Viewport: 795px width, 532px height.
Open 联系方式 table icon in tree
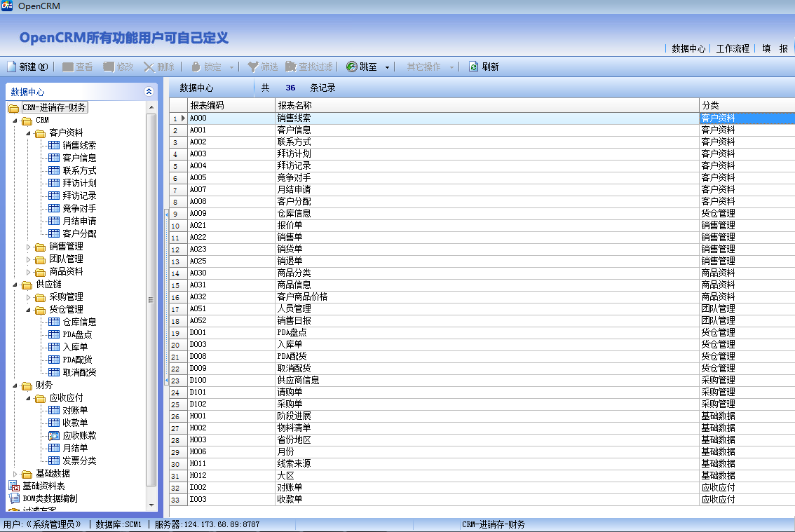[54, 171]
